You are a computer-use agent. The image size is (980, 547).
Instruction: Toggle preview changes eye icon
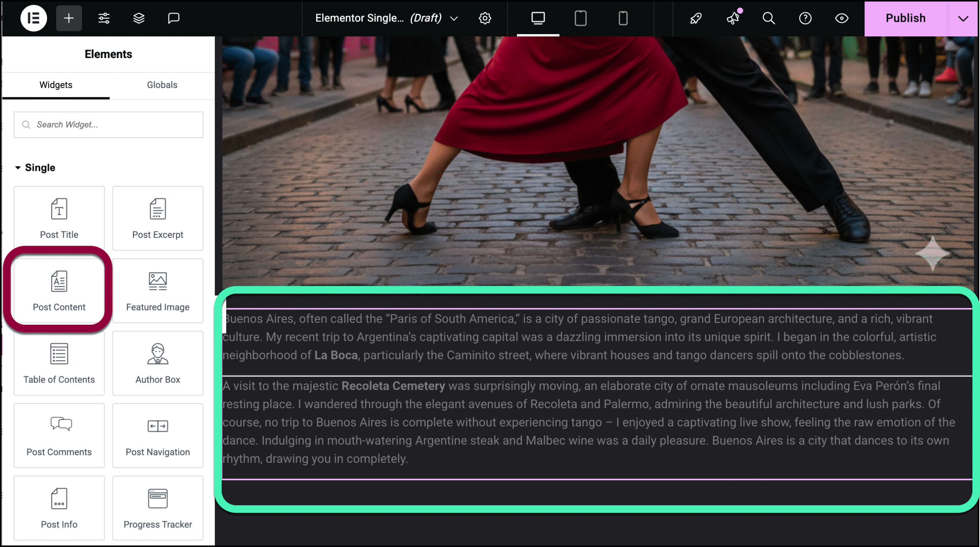tap(841, 18)
